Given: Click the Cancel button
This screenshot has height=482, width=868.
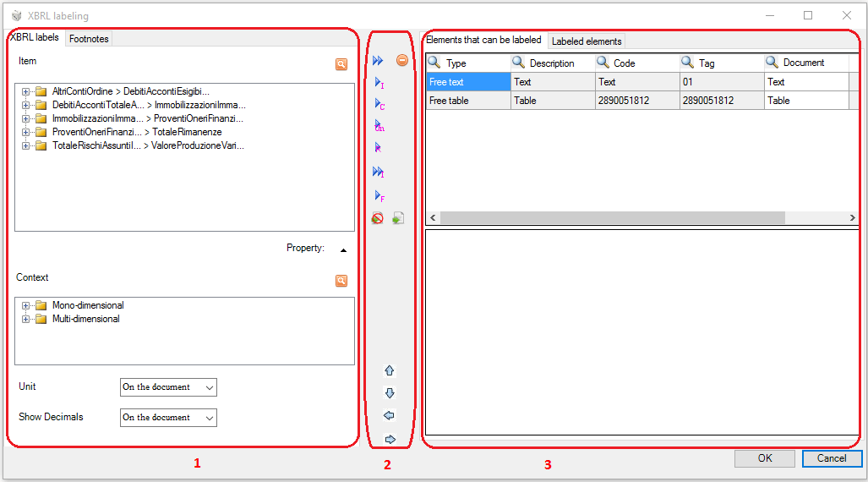Looking at the screenshot, I should coord(832,458).
